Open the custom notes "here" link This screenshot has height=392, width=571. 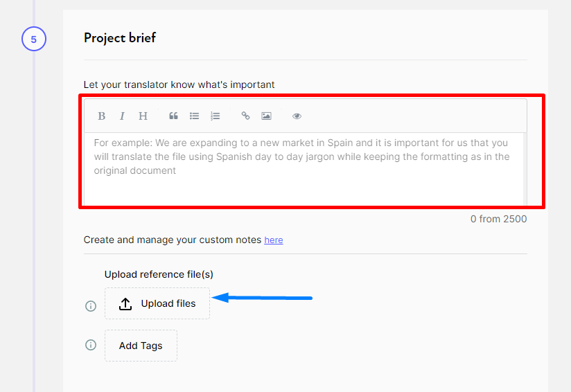[274, 240]
